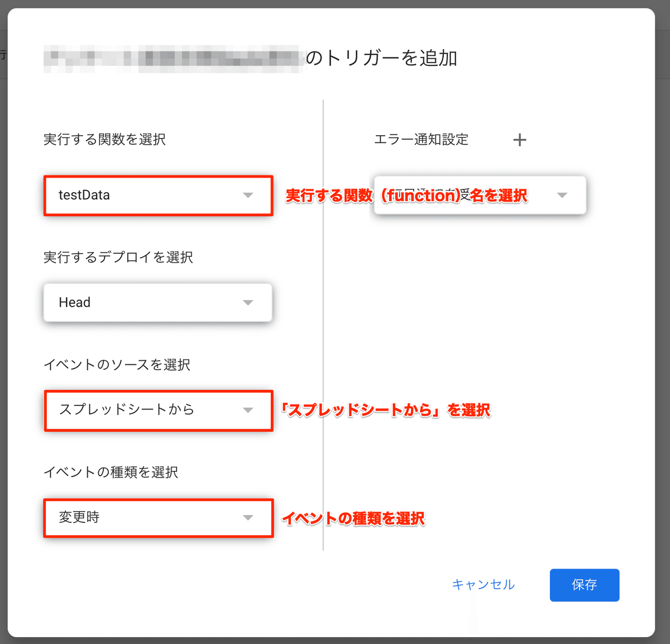This screenshot has height=644, width=670.
Task: Click the blue 保存 button
Action: click(x=584, y=585)
